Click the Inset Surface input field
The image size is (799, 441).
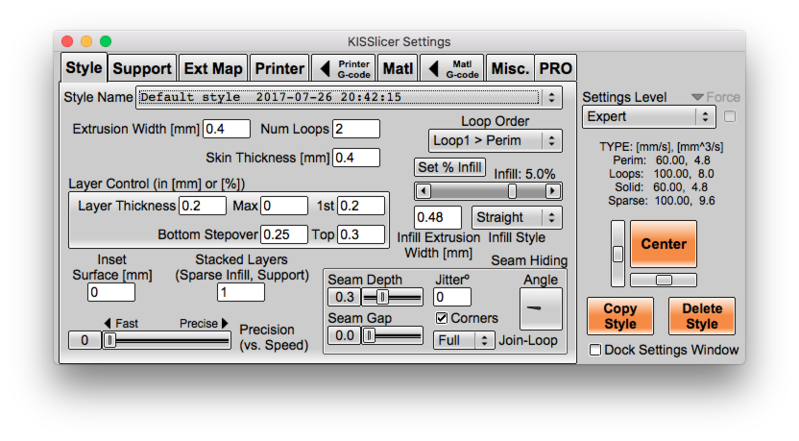tap(111, 293)
